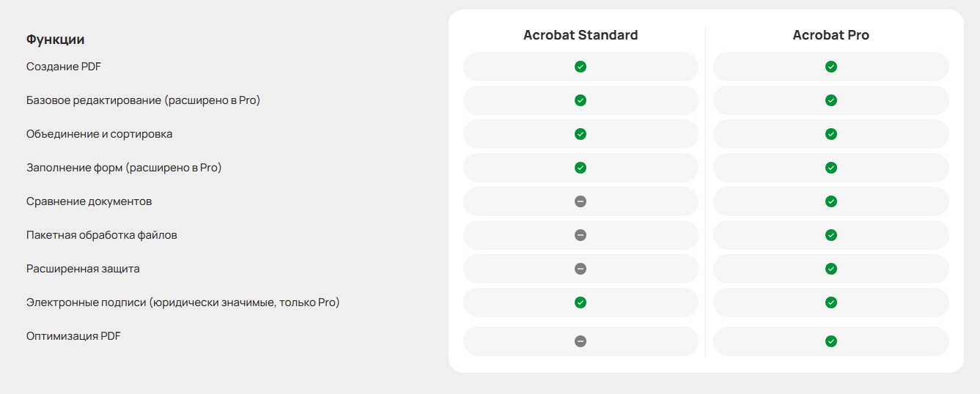Click the Standard minus icon for Расширенная защита
This screenshot has height=394, width=980.
click(581, 269)
